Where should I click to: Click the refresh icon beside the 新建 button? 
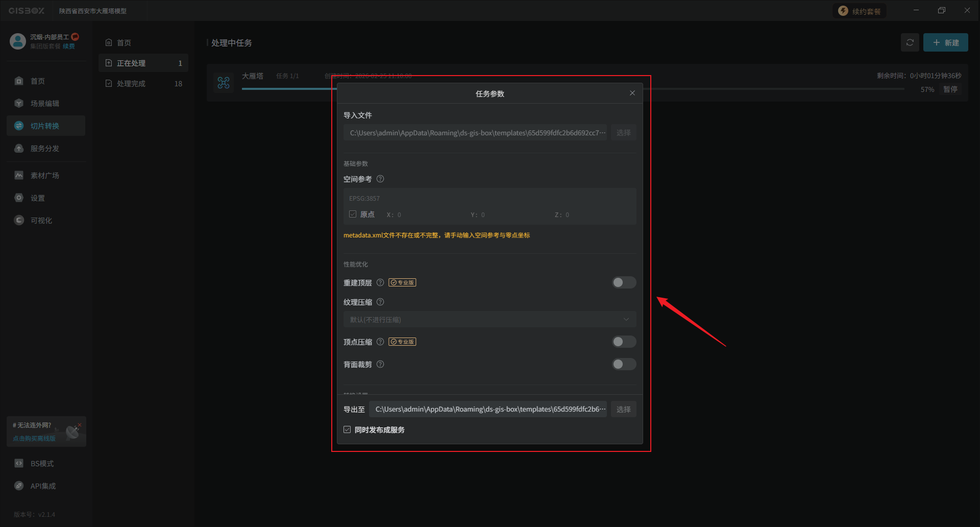point(910,43)
